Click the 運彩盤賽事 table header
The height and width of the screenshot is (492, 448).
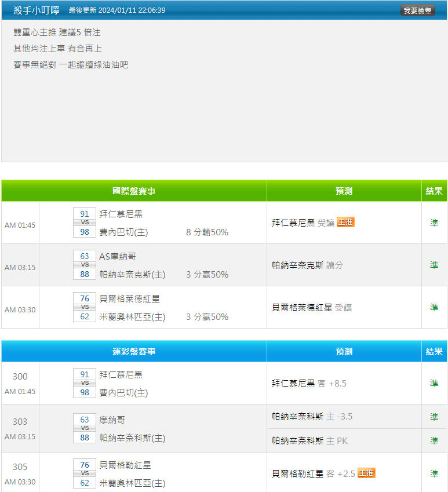tap(134, 351)
